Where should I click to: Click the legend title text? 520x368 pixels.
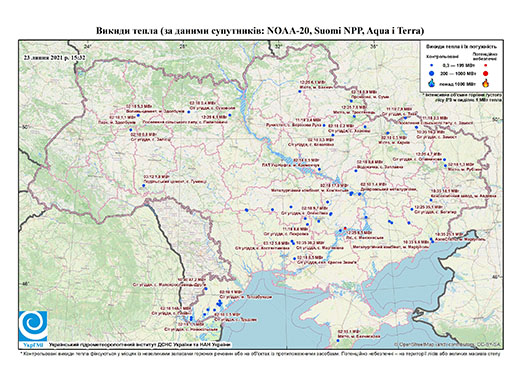coord(461,47)
